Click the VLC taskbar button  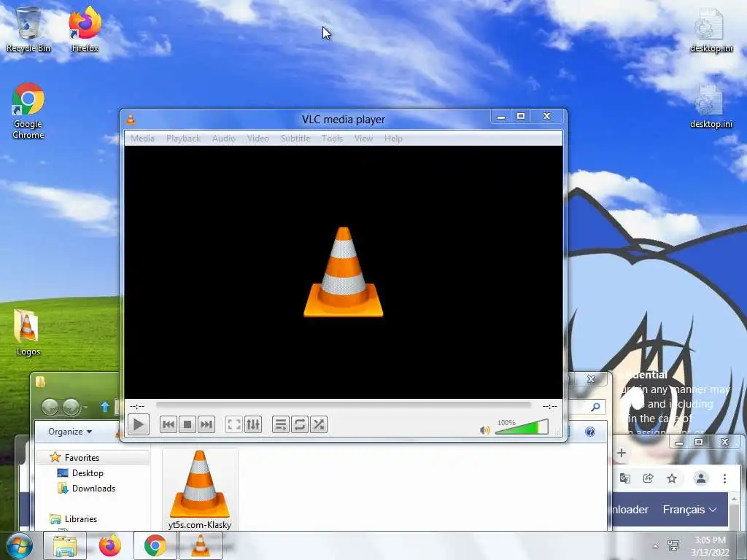[x=201, y=545]
